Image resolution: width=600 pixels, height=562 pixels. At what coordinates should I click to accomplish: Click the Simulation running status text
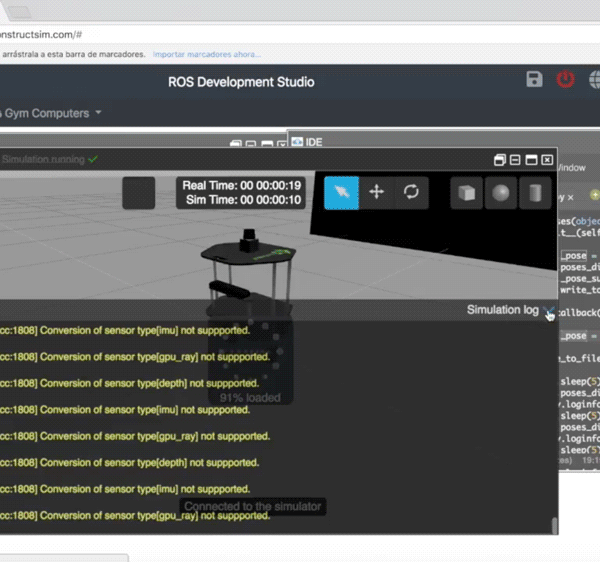43,159
